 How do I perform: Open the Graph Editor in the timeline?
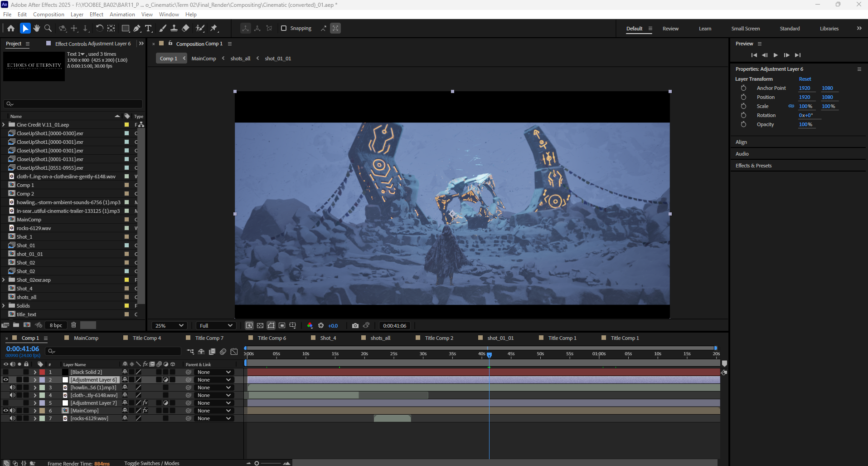tap(234, 352)
